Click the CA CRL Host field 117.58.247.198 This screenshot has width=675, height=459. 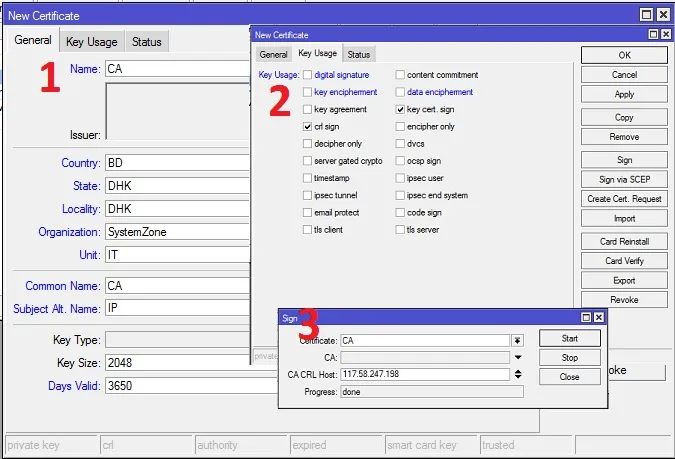pyautogui.click(x=425, y=374)
